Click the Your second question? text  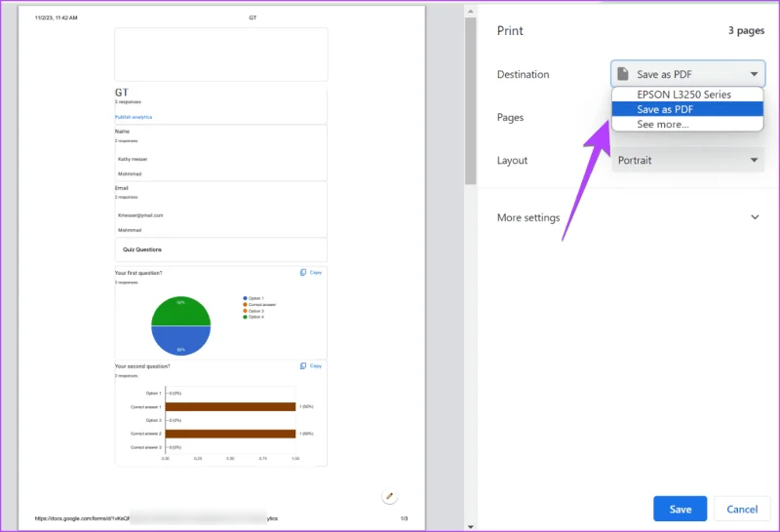click(x=142, y=366)
